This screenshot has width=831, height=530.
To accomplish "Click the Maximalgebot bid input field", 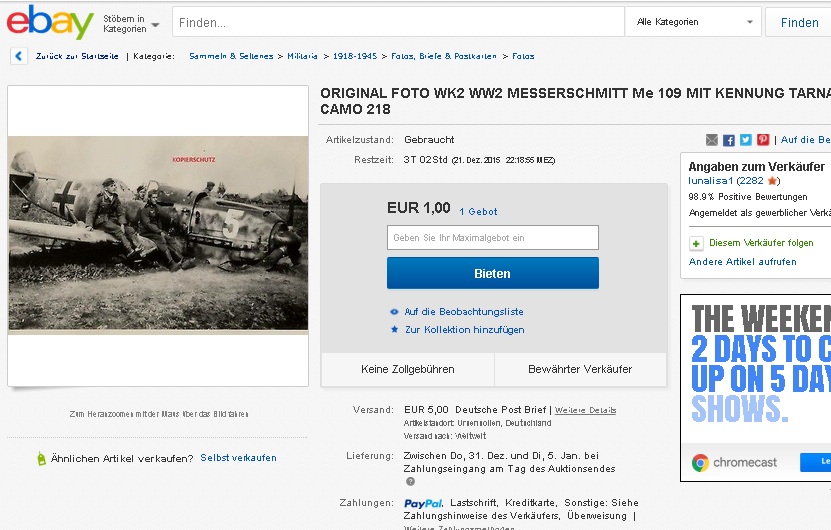I will point(492,237).
